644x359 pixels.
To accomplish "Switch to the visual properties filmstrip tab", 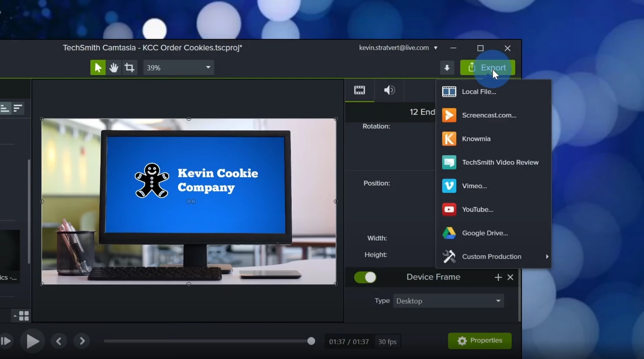I will pos(359,90).
